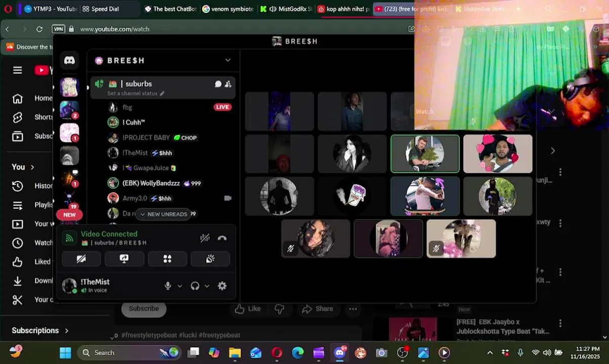This screenshot has height=364, width=609.
Task: Click the LIVE badge next to fbg
Action: click(x=223, y=107)
